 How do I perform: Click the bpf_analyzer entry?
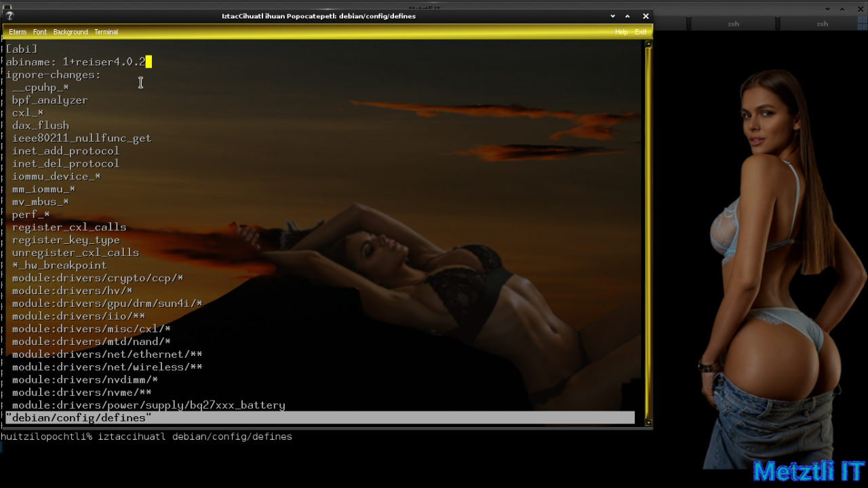pos(50,100)
